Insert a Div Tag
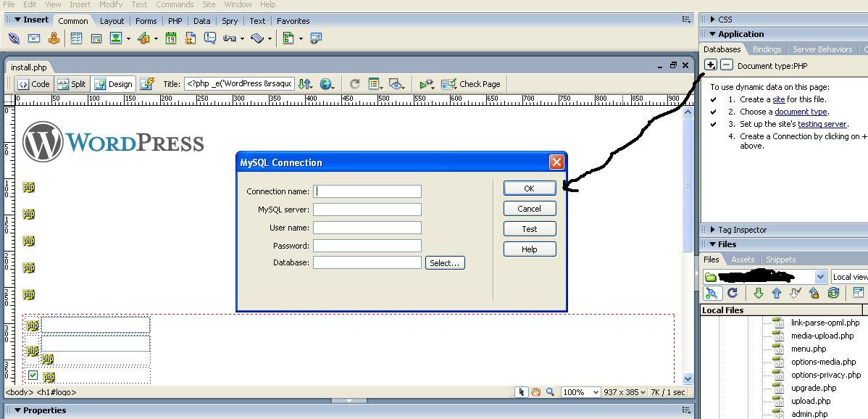This screenshot has width=868, height=419. coord(96,38)
